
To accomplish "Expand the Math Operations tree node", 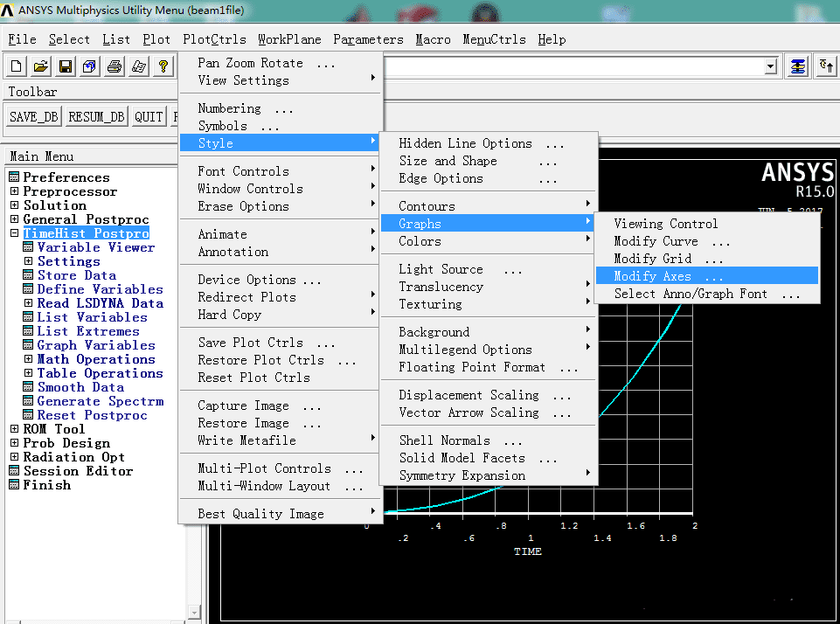I will coord(29,359).
